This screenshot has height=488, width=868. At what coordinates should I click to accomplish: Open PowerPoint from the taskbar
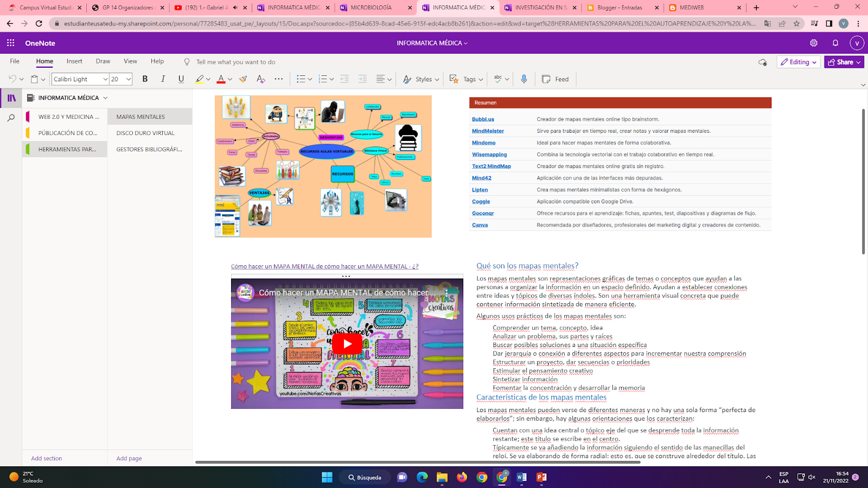[541, 477]
